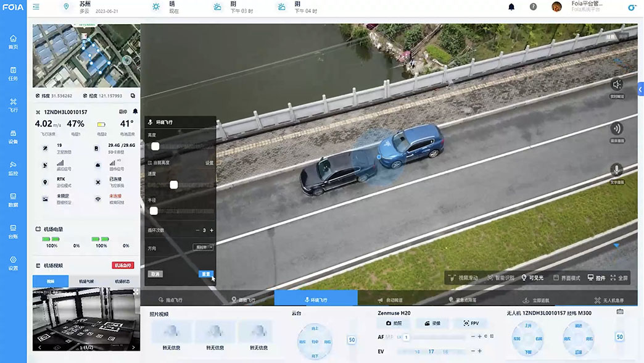This screenshot has height=363, width=644.
Task: Expand the right-edge collapsed panel arrow
Action: tap(640, 90)
